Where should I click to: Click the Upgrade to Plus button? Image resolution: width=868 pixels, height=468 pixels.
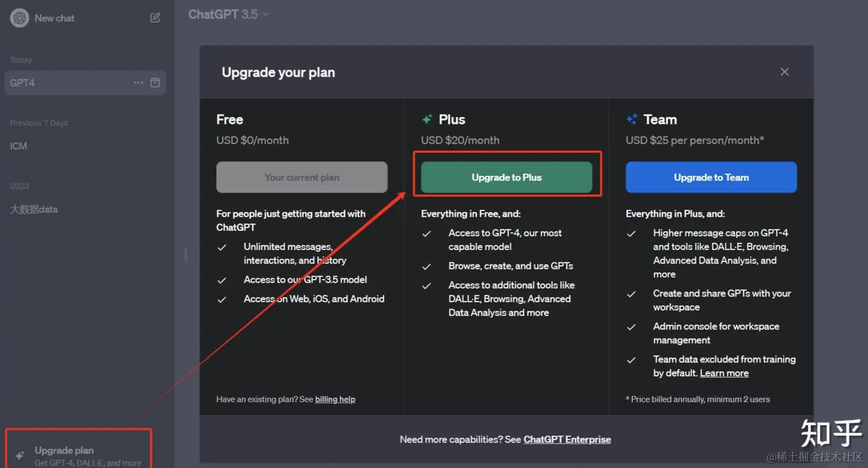point(506,177)
